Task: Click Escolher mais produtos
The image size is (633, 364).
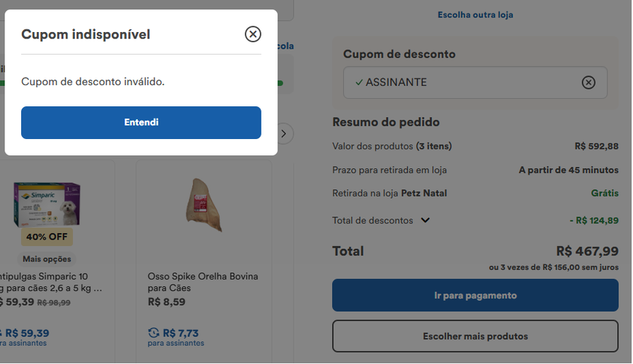Action: tap(475, 336)
